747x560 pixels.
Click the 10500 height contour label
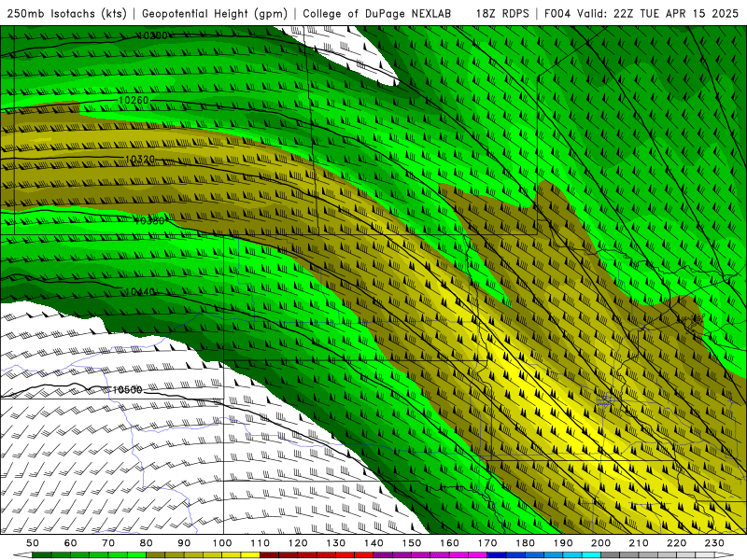[127, 389]
